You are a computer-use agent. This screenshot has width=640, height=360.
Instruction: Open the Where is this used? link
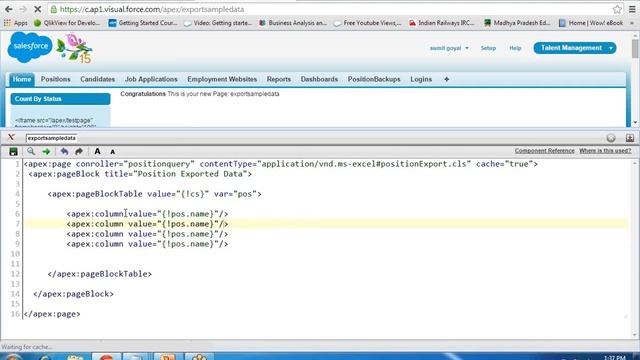coord(605,151)
